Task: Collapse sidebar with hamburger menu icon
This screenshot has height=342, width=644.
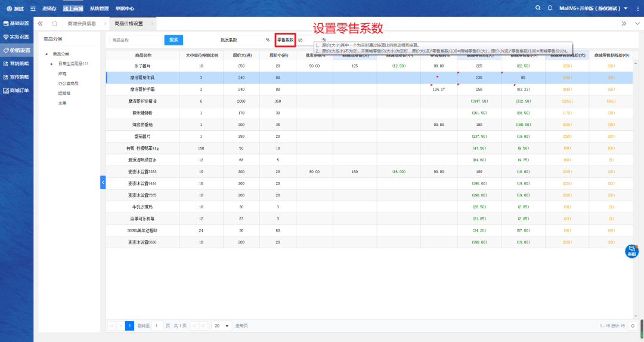Action: click(33, 8)
